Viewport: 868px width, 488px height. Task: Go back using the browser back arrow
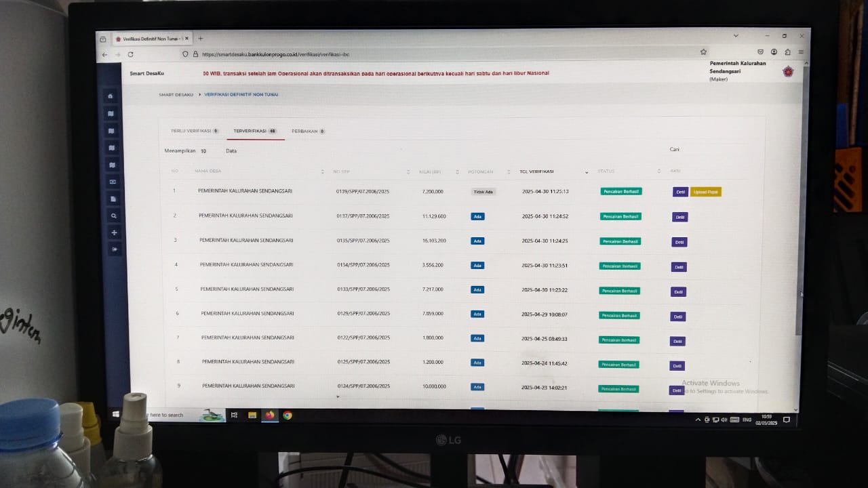point(104,54)
